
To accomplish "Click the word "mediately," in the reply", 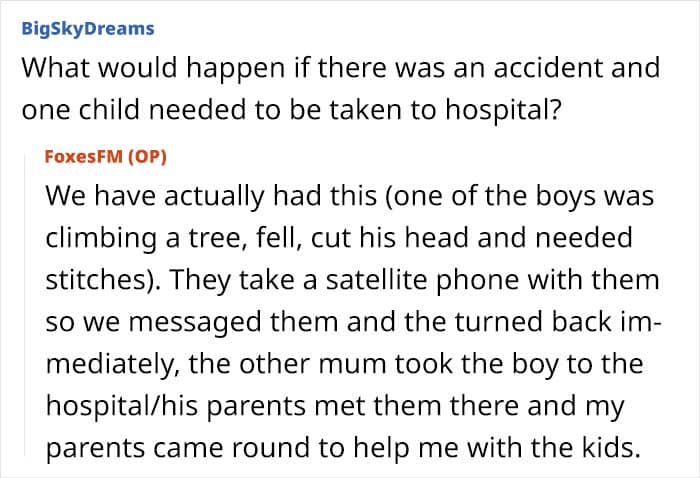I will (113, 364).
